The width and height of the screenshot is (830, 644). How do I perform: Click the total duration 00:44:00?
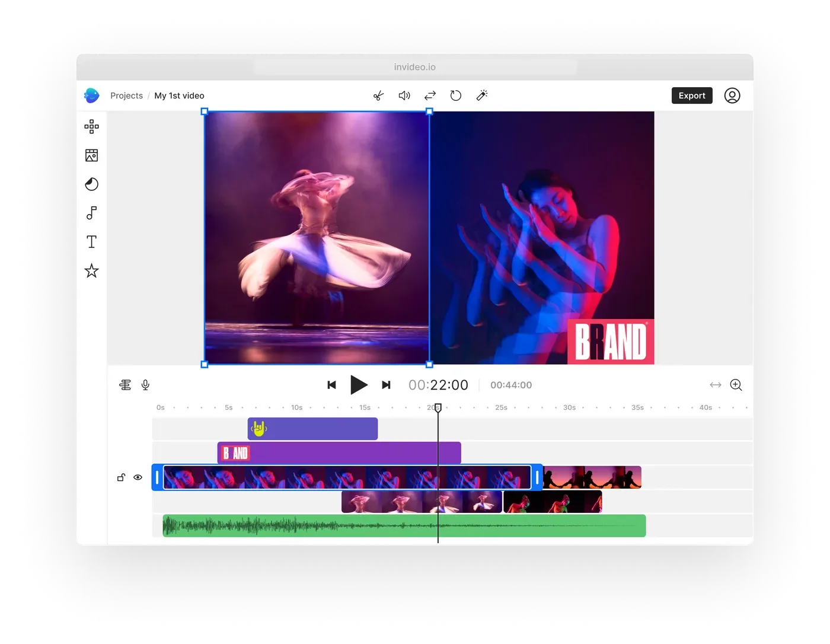point(511,385)
